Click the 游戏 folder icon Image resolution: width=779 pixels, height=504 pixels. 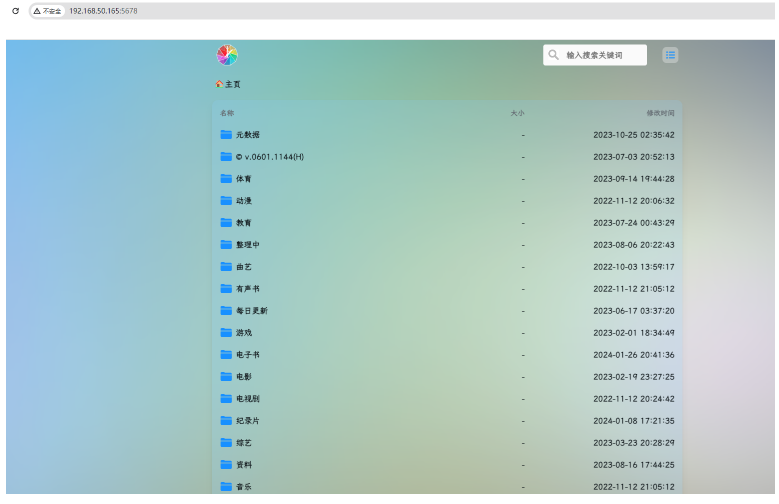click(226, 333)
